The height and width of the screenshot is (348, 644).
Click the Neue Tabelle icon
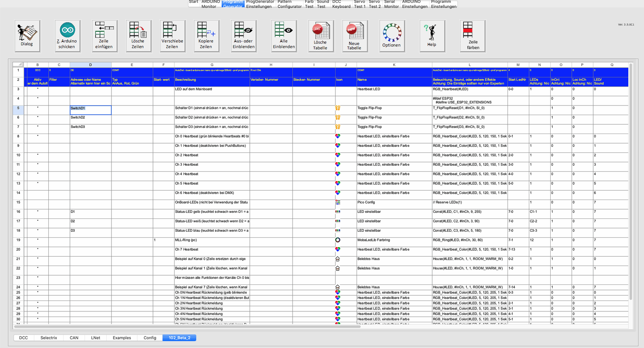pyautogui.click(x=355, y=35)
